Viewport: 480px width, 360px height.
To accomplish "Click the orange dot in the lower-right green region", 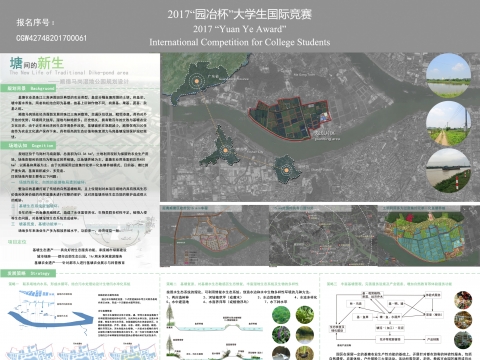I will tap(286, 171).
